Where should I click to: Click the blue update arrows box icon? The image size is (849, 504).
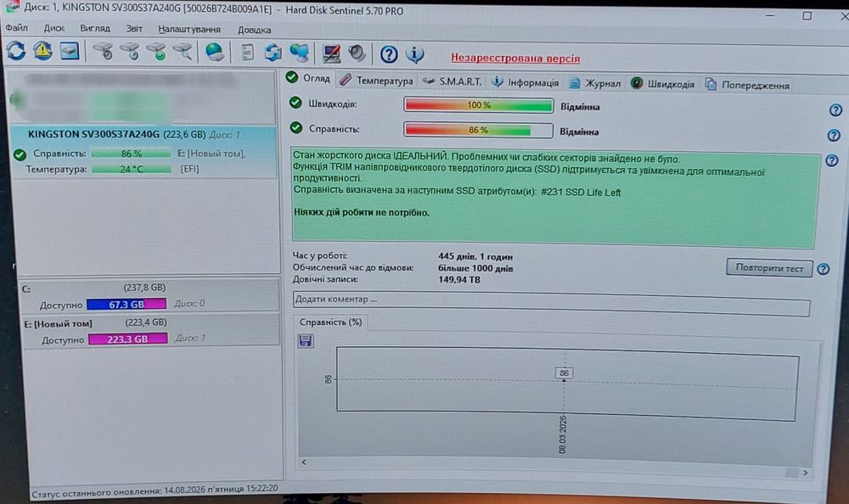(x=273, y=53)
